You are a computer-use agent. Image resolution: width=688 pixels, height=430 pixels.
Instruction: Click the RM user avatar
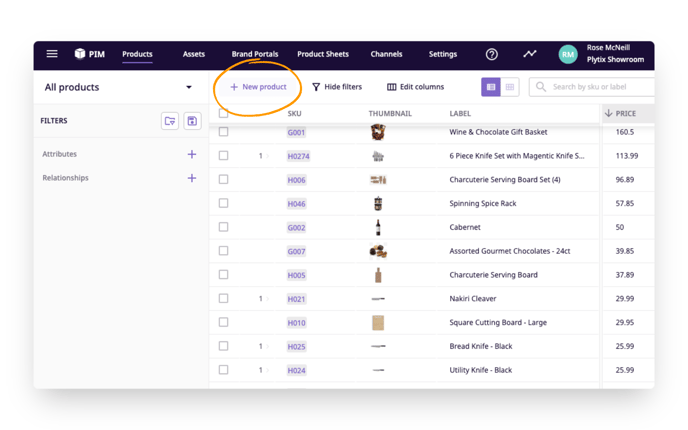coord(568,54)
